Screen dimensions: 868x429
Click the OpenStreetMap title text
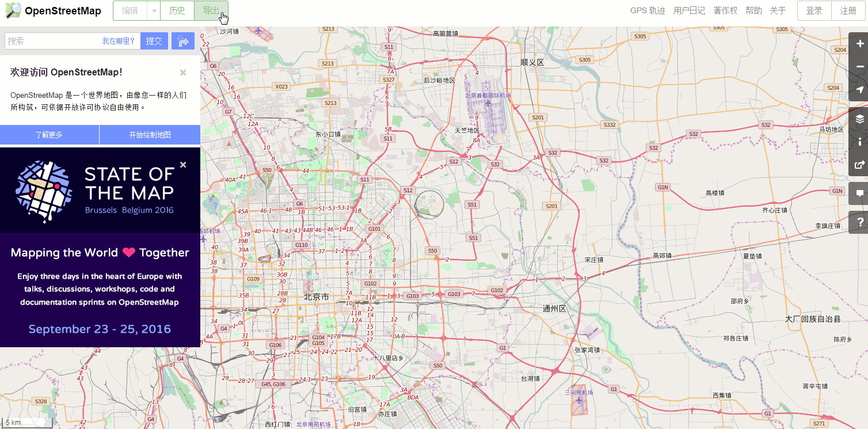tap(63, 10)
